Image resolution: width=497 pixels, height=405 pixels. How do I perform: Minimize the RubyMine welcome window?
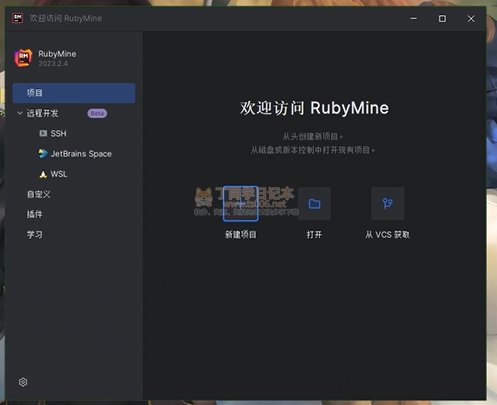(413, 18)
